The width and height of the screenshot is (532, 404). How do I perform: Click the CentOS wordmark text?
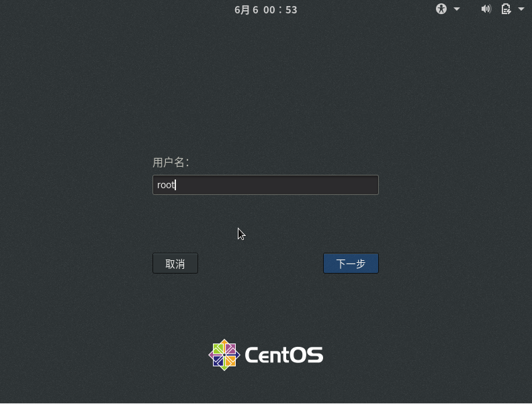point(283,355)
